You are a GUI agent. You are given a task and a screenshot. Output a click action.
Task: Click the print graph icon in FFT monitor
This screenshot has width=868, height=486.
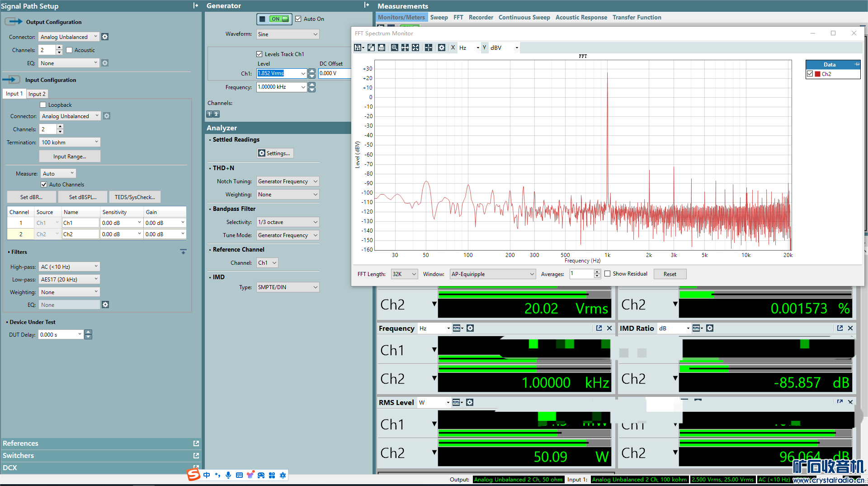pos(382,48)
